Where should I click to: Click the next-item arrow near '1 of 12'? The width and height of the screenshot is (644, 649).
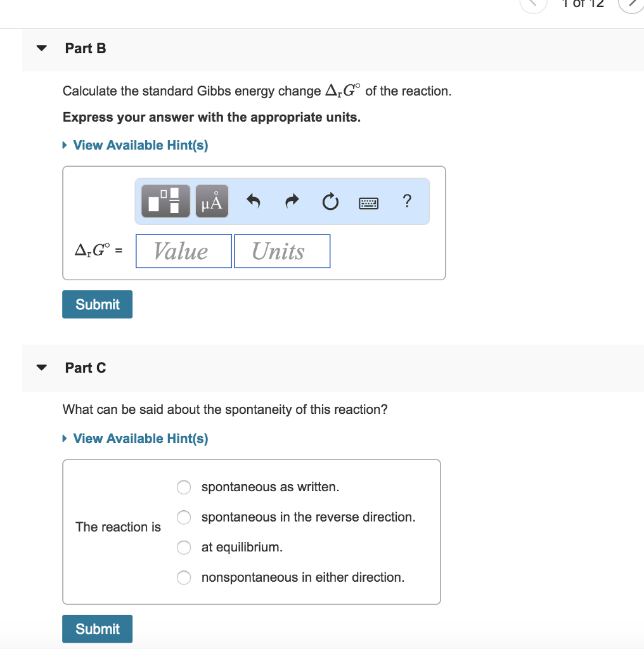tap(631, 5)
